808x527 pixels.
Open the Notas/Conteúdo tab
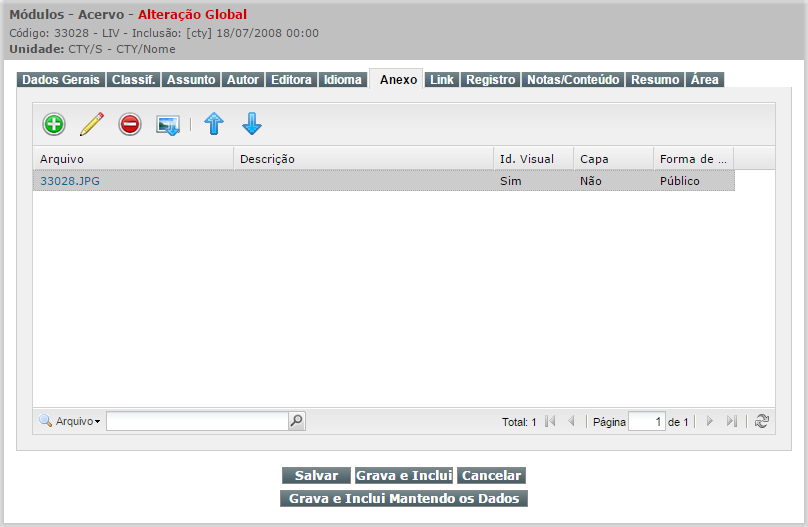coord(574,80)
